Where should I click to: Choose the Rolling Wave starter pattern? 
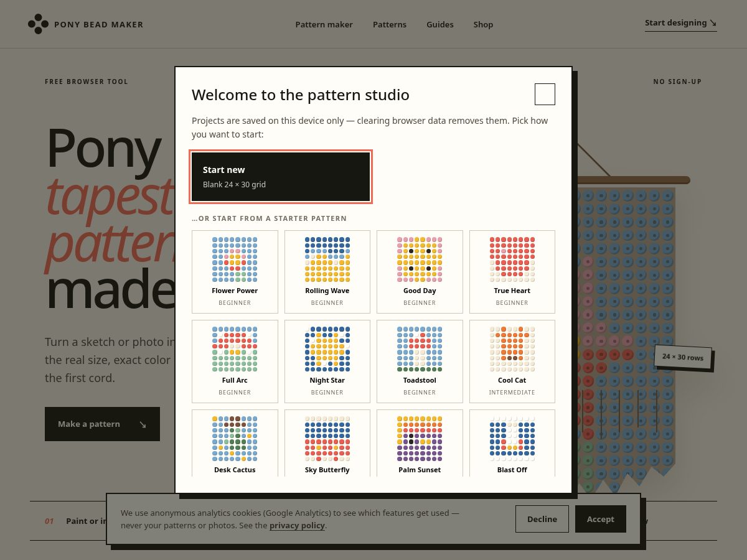click(327, 272)
